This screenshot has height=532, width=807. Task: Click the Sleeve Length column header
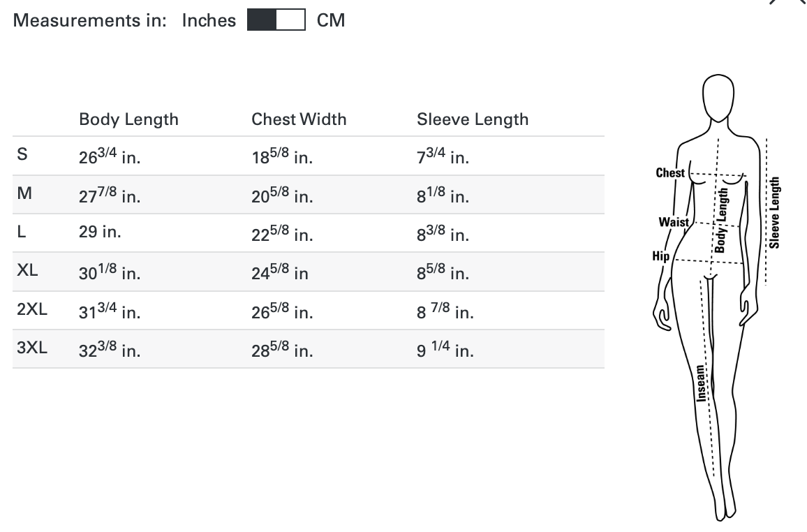click(473, 119)
